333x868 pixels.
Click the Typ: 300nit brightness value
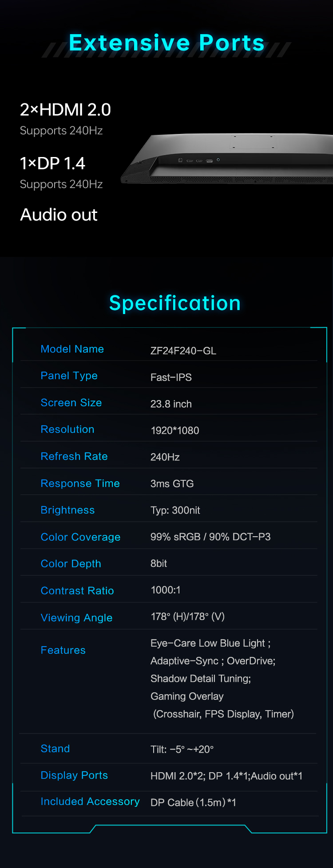pyautogui.click(x=175, y=510)
